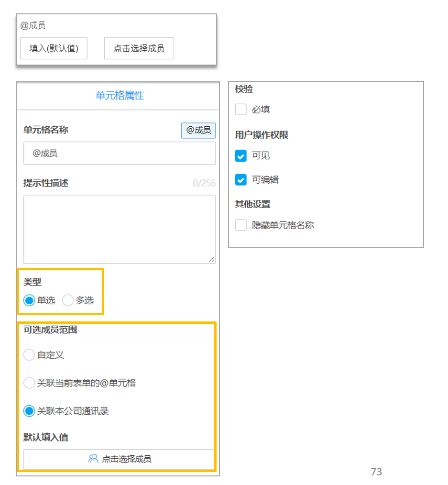The width and height of the screenshot is (448, 485).
Task: Click the 填入(默认值) button
Action: [54, 48]
